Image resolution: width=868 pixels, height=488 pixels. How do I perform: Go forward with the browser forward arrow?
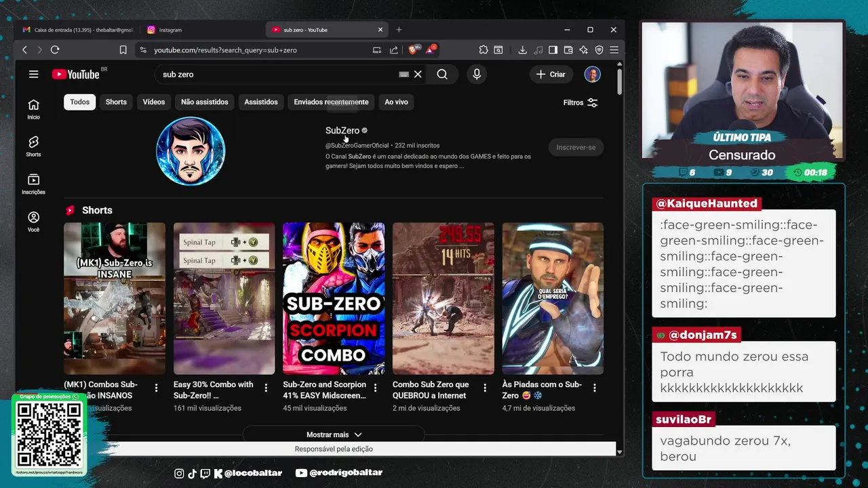[x=39, y=49]
